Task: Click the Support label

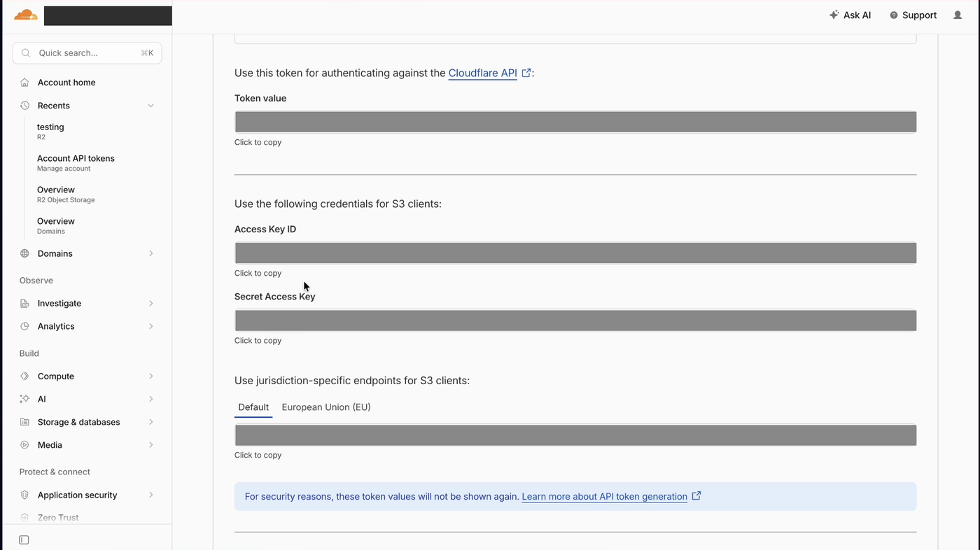Action: point(920,15)
